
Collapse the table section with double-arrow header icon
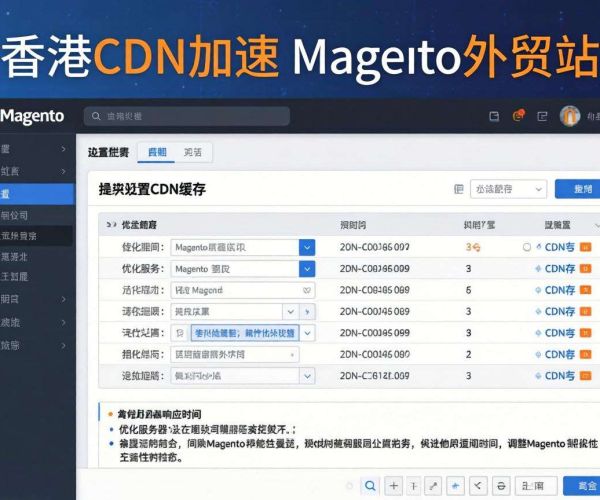pyautogui.click(x=111, y=225)
